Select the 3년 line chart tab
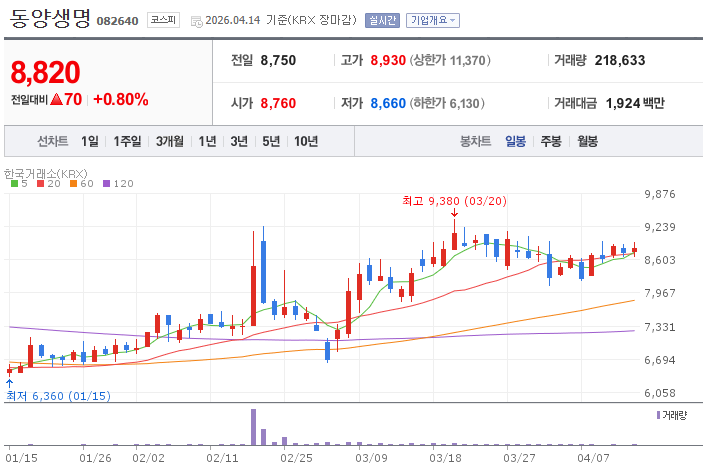The width and height of the screenshot is (703, 474). tap(239, 141)
